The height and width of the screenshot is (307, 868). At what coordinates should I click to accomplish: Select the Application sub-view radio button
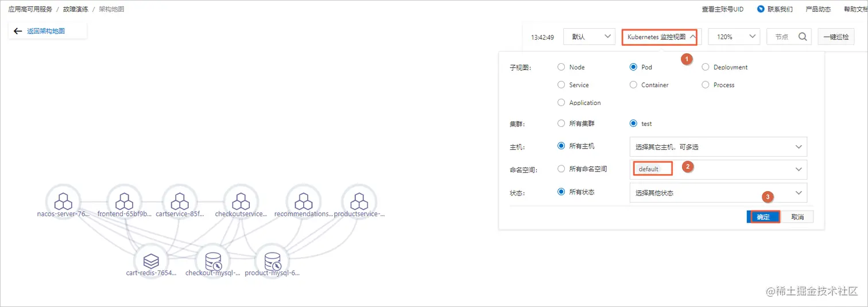pyautogui.click(x=561, y=102)
